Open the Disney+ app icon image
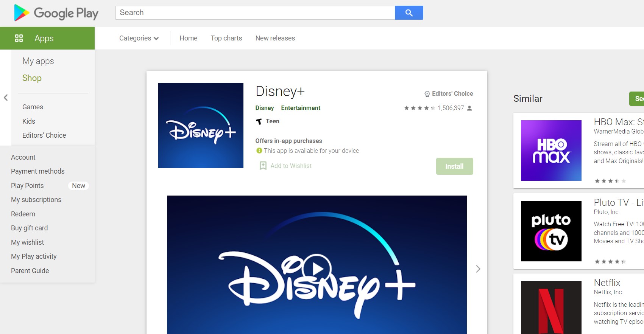 201,125
